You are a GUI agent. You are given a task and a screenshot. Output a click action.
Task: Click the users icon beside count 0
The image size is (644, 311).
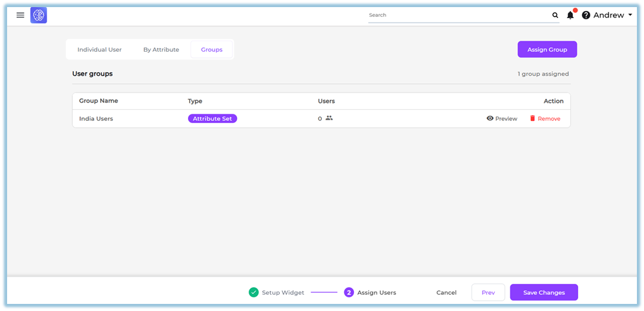(x=329, y=118)
